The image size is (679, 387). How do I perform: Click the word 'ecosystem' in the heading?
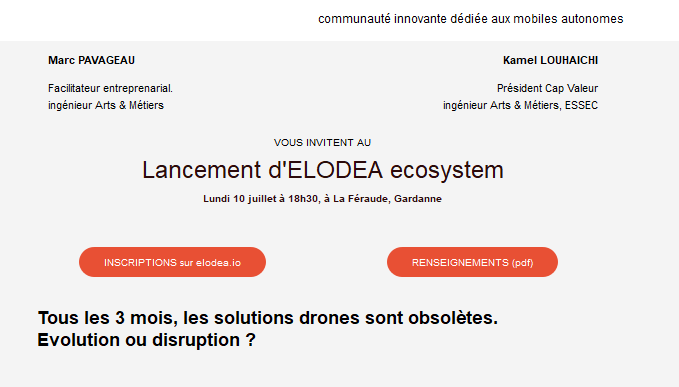(x=447, y=171)
